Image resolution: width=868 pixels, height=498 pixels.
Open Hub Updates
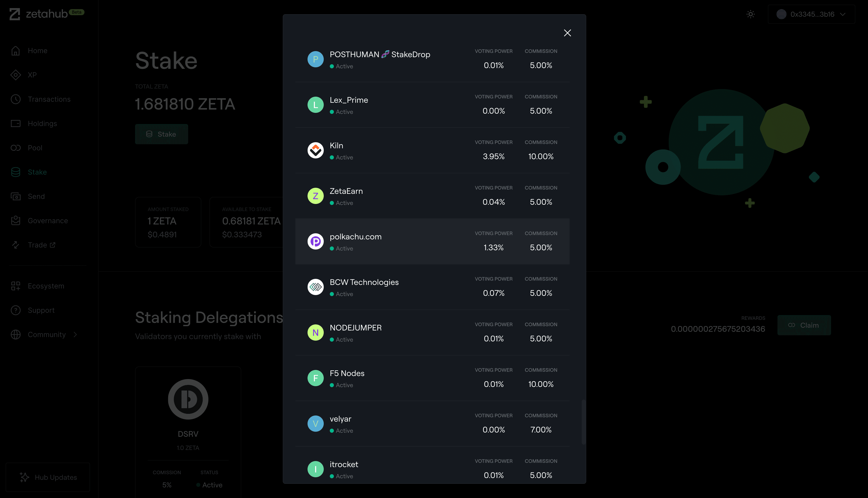coord(48,477)
